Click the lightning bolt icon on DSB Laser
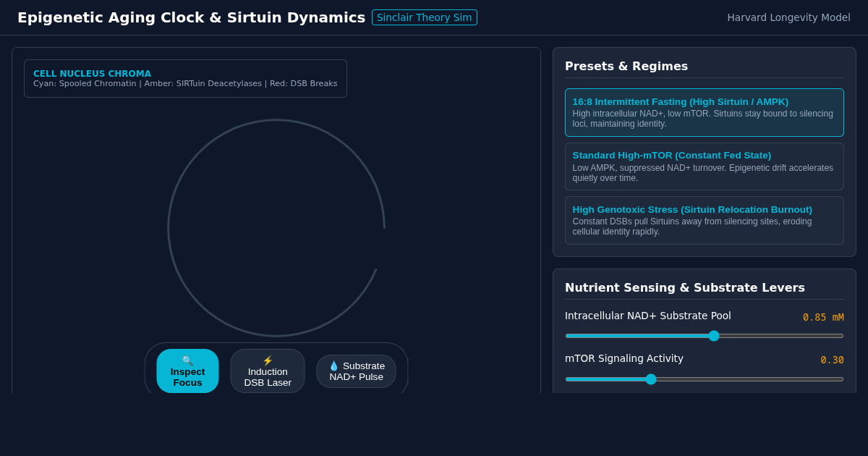The height and width of the screenshot is (456, 868). pos(268,360)
